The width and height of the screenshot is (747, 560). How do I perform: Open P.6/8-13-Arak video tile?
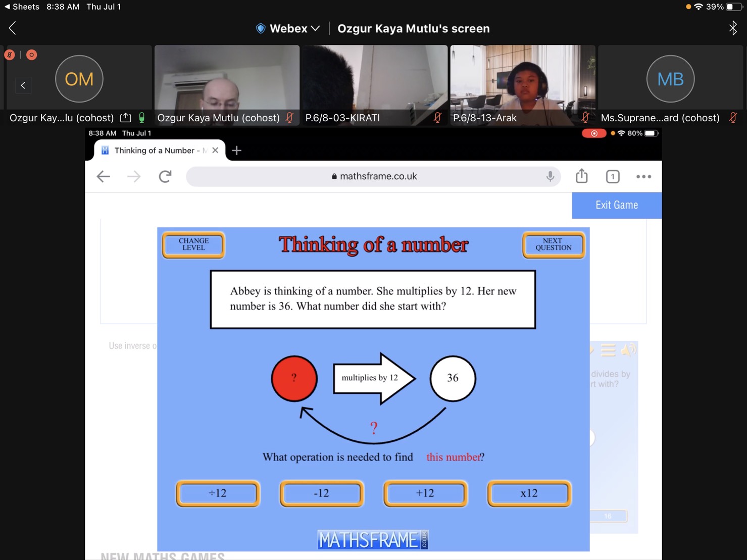coord(523,84)
